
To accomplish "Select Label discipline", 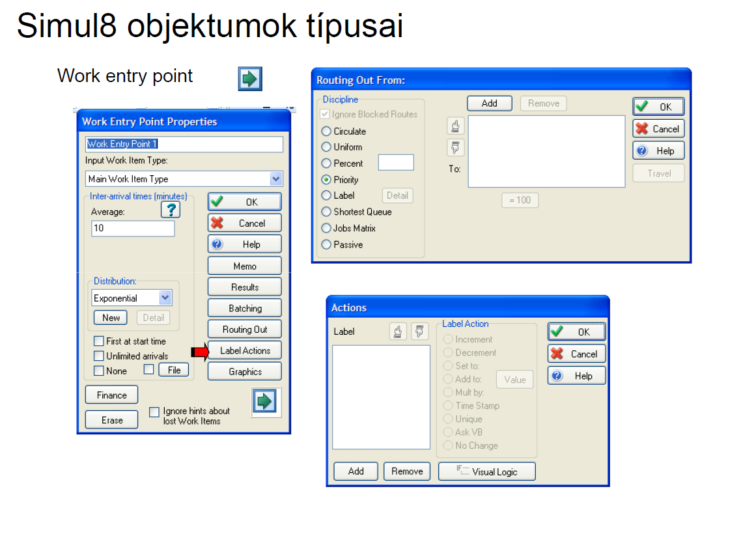I will pos(326,195).
